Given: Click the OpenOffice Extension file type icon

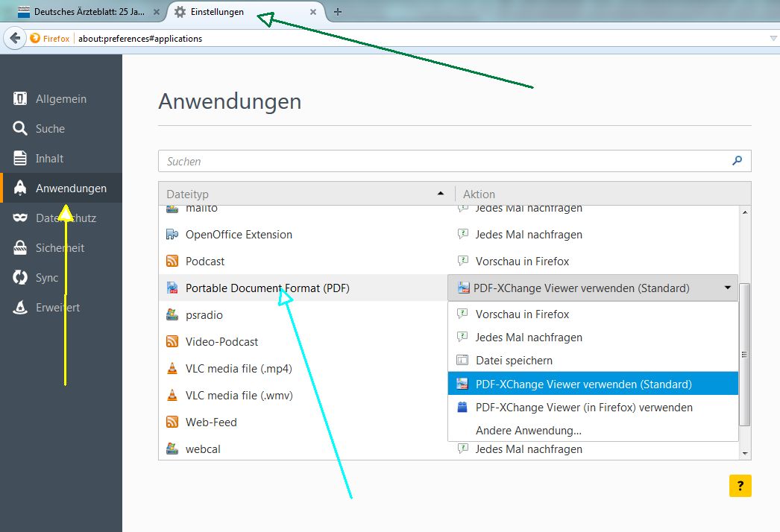Looking at the screenshot, I should click(x=172, y=234).
